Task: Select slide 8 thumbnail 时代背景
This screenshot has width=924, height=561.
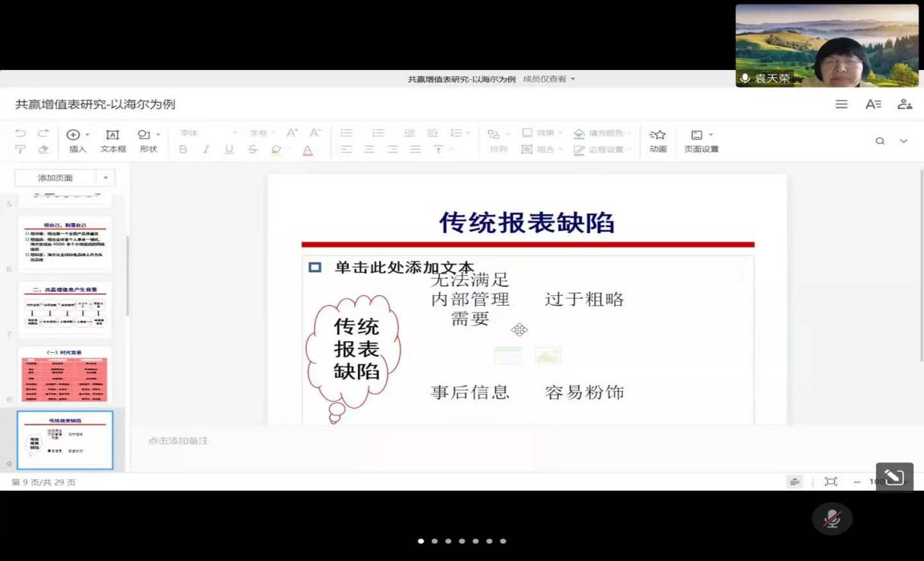Action: [65, 377]
